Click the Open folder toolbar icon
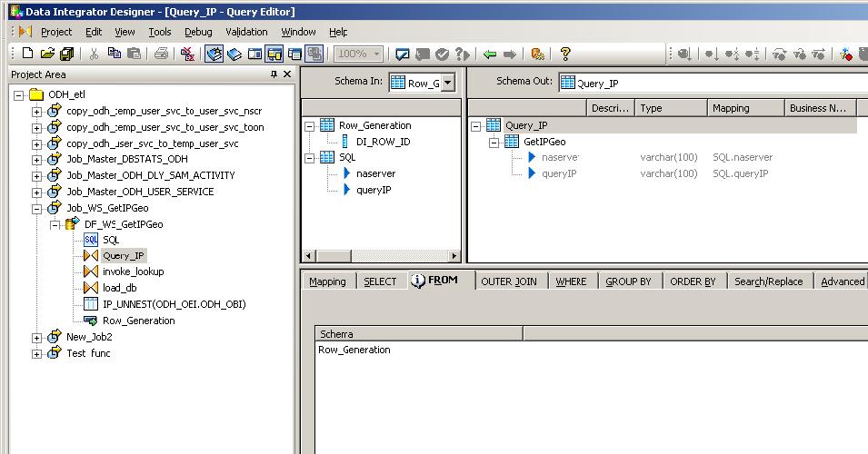 pyautogui.click(x=47, y=54)
